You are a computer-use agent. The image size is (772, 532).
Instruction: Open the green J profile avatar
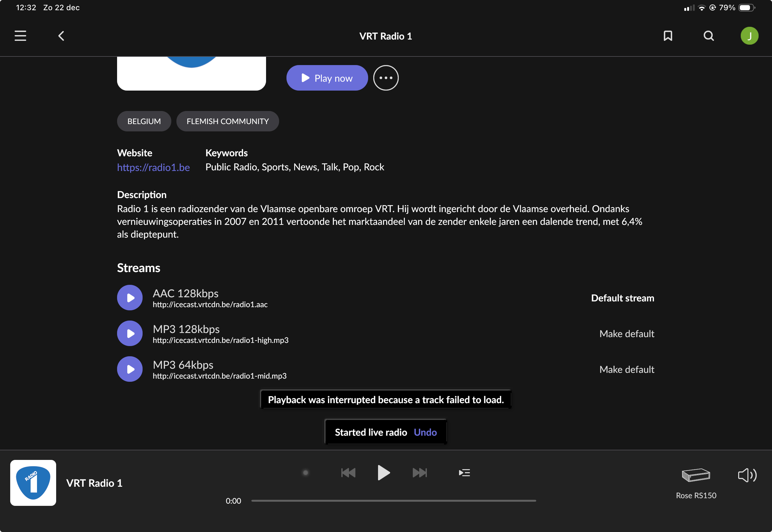click(749, 36)
